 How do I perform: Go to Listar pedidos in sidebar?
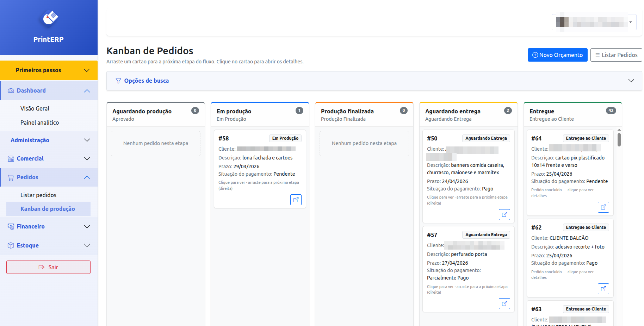pos(38,195)
